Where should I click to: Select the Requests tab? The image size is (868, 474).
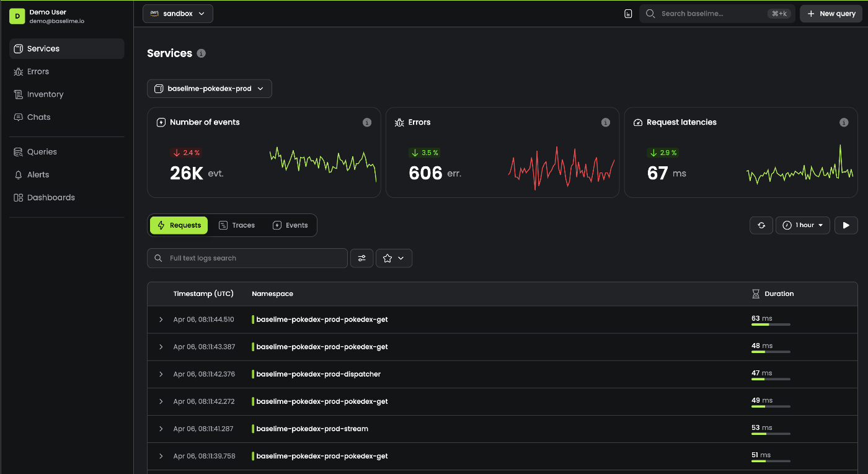pos(179,225)
